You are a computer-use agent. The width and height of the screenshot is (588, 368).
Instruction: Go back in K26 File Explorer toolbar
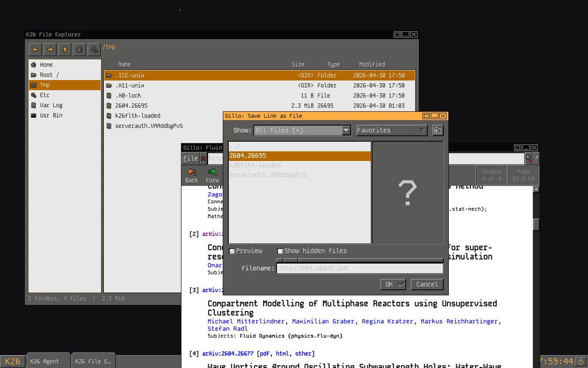point(35,49)
